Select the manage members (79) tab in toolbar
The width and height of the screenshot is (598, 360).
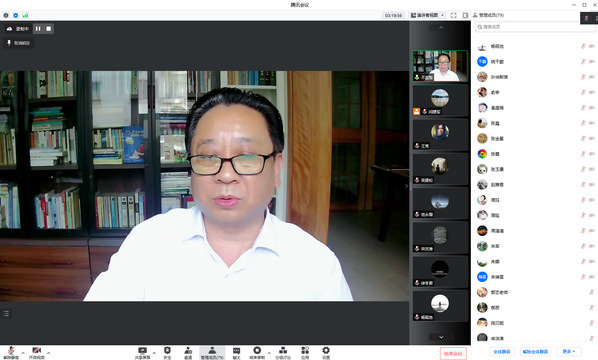point(212,353)
